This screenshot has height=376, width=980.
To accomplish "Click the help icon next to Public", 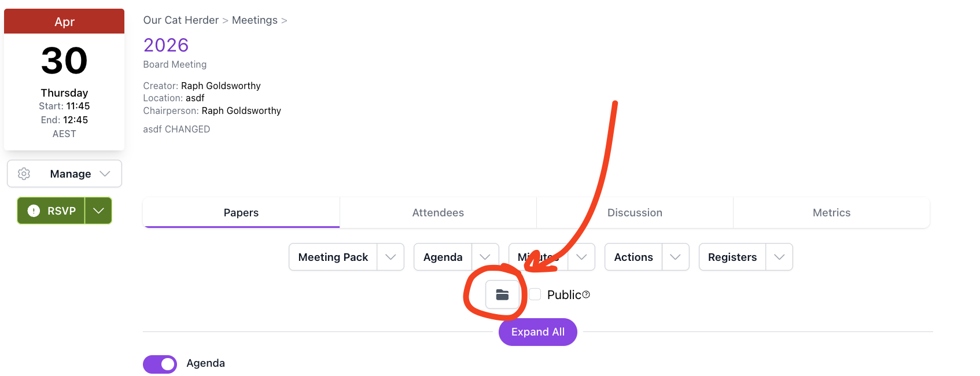I will tap(587, 294).
